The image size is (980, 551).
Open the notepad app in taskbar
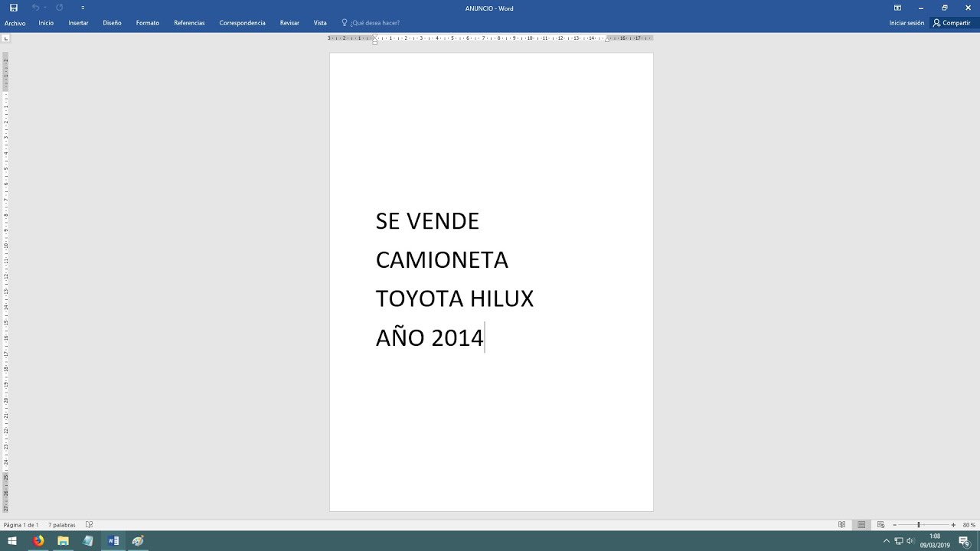pos(88,541)
